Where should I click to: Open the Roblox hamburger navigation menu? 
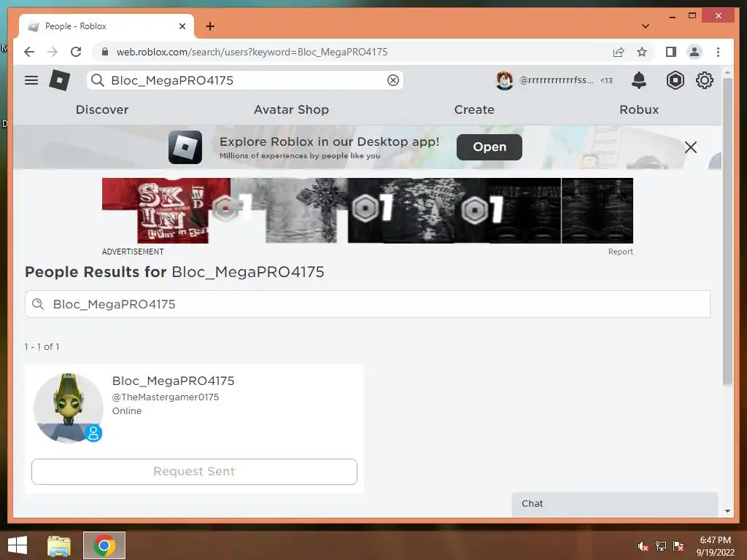point(31,80)
